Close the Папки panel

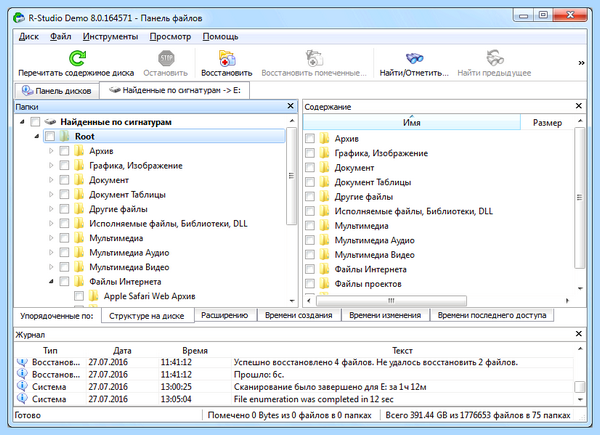[290, 106]
